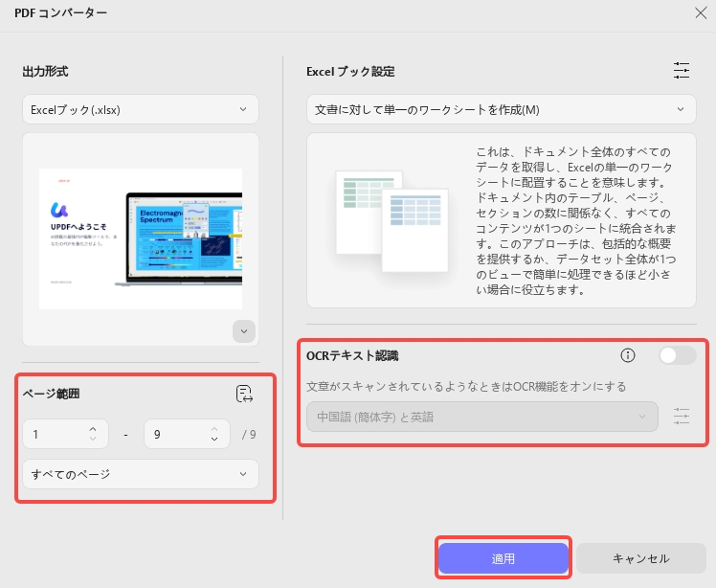The width and height of the screenshot is (716, 588).
Task: Increase the end page number
Action: (x=214, y=429)
